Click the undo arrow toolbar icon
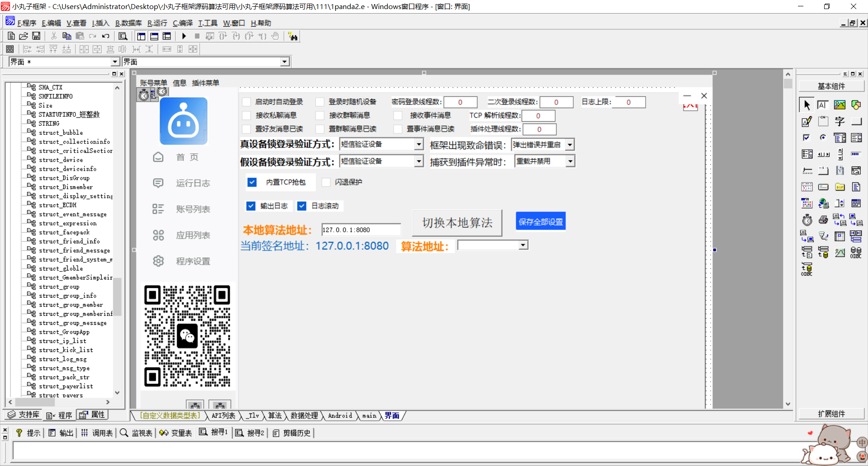This screenshot has height=466, width=868. coord(106,36)
